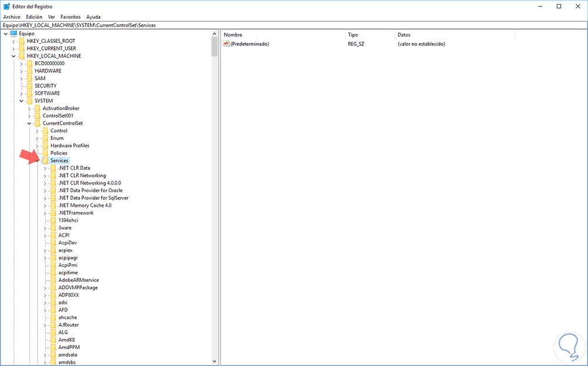Viewport: 588px width, 366px height.
Task: Click the SAM folder icon
Action: pyautogui.click(x=29, y=78)
